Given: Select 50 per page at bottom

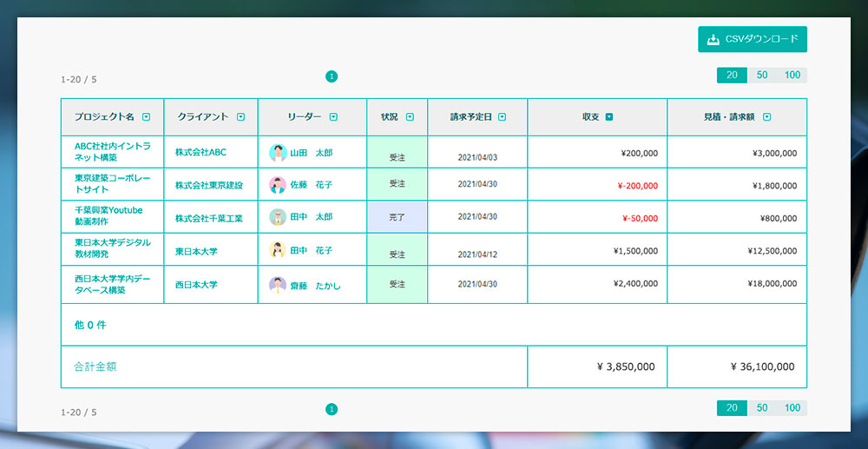Looking at the screenshot, I should tap(762, 408).
